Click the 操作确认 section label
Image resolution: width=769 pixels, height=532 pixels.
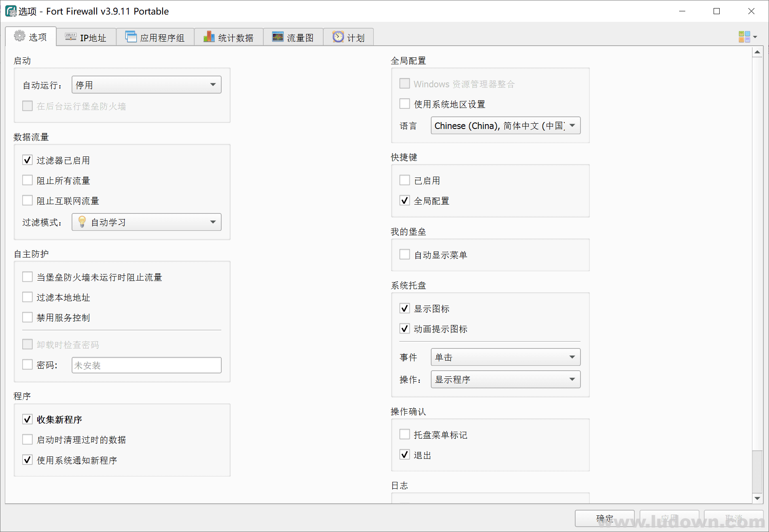(x=408, y=412)
